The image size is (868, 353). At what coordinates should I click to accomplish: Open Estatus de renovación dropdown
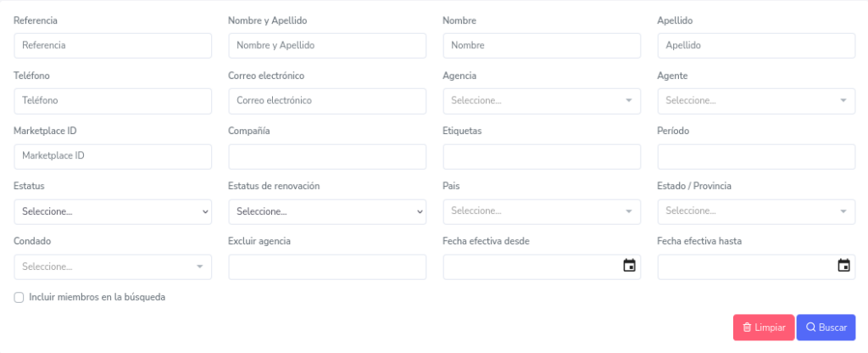[327, 211]
